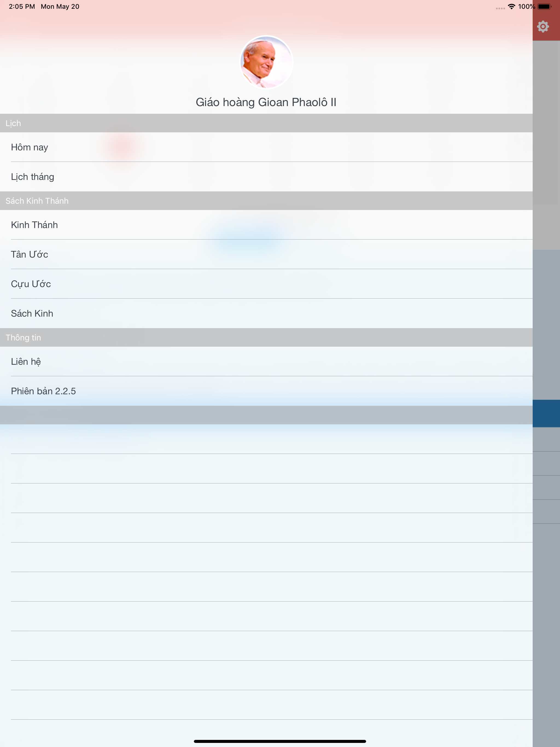Viewport: 560px width, 747px height.
Task: Open Kinh Thánh menu item
Action: click(266, 224)
